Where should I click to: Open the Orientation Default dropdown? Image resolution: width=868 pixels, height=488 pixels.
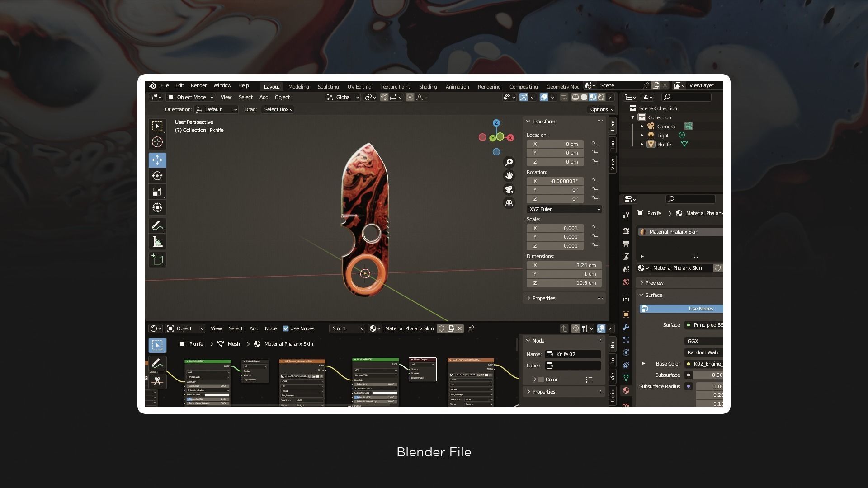point(216,109)
